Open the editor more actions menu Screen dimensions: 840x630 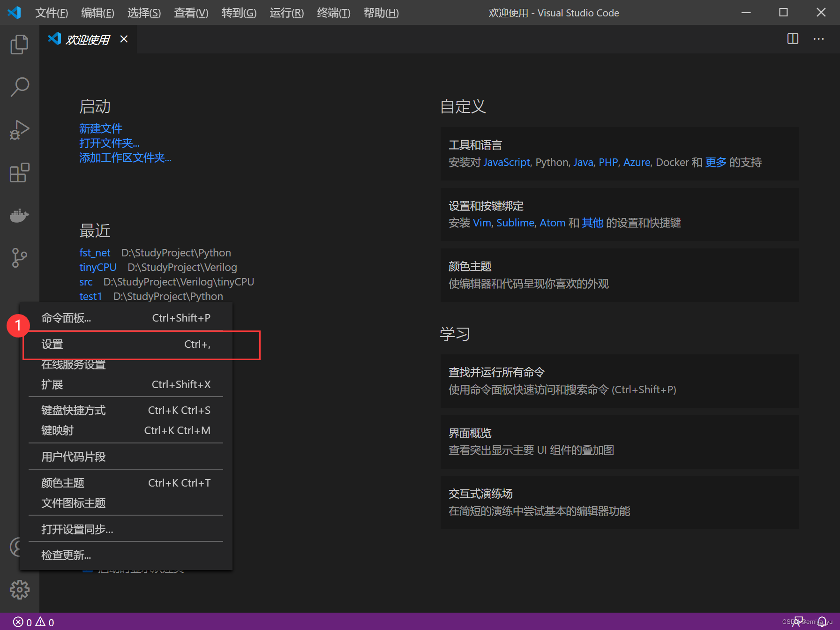818,39
